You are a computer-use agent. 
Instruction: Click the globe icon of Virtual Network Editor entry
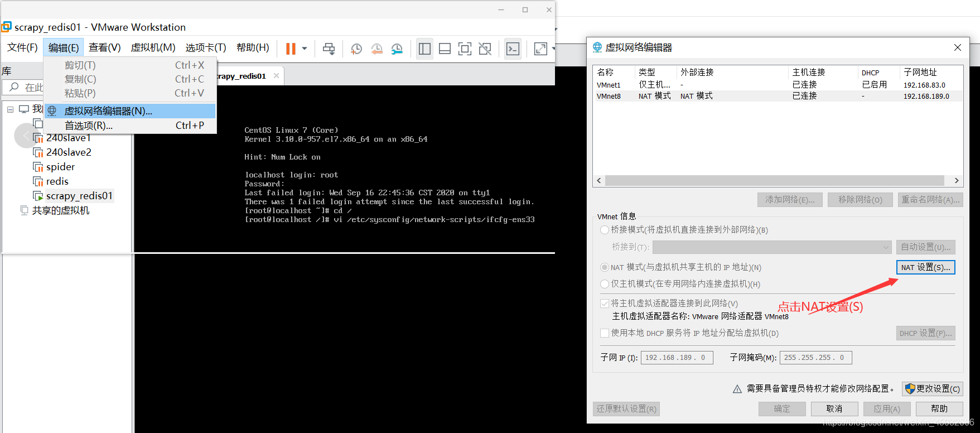52,111
